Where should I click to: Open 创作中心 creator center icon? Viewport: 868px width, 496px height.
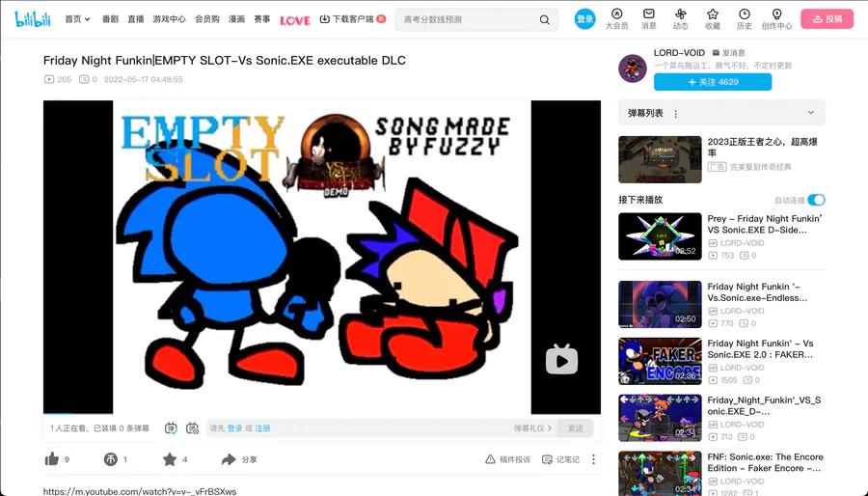tap(776, 19)
